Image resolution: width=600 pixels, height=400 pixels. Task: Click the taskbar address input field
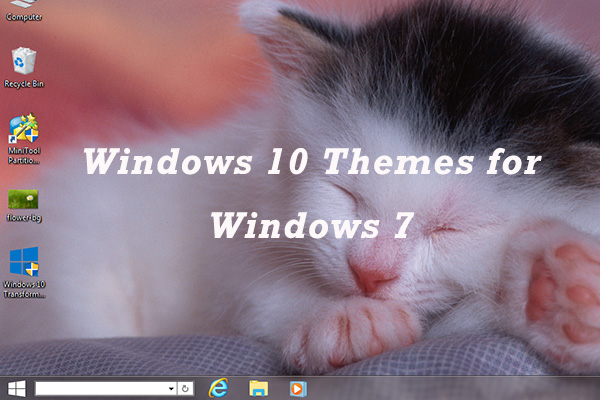point(101,389)
